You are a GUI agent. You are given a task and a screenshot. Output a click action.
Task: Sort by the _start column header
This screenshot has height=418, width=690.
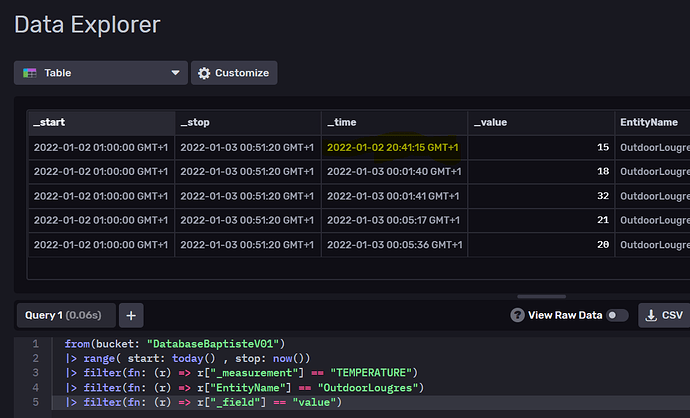102,122
